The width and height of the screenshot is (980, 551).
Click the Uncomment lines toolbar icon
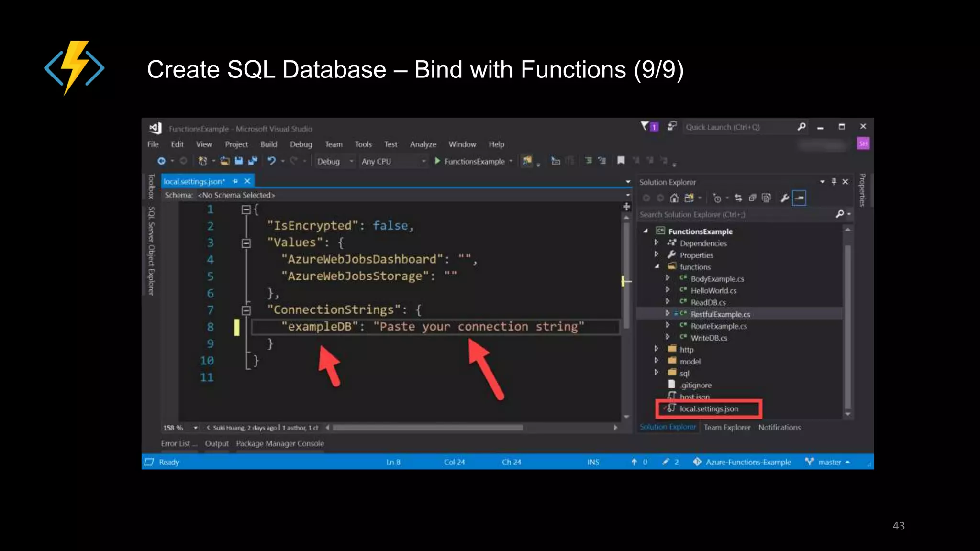(x=602, y=161)
